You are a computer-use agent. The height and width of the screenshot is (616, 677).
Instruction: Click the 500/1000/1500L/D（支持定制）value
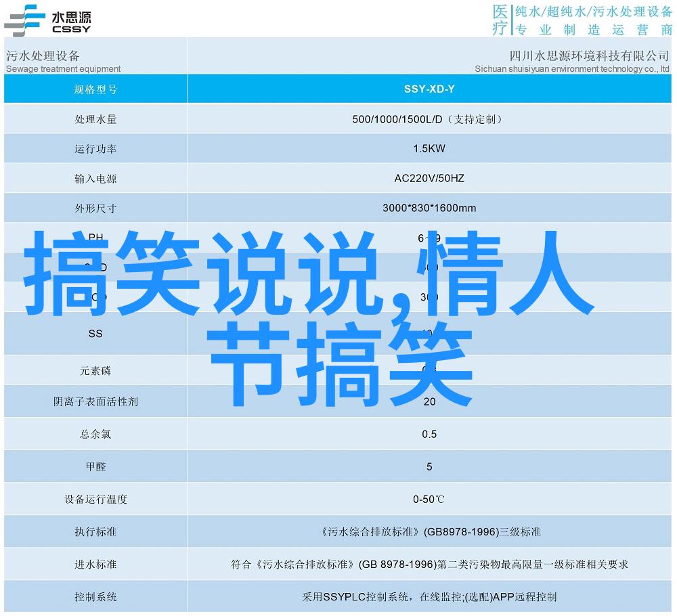[429, 119]
